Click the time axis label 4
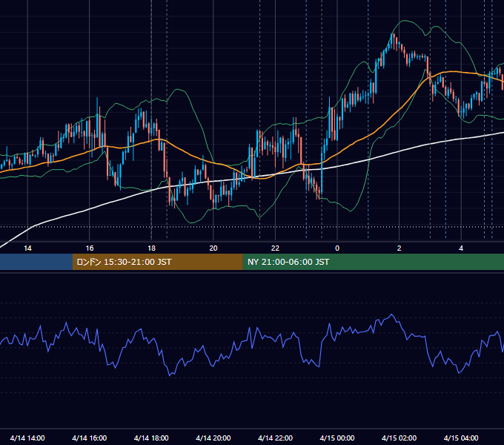Viewport: 504px width, 445px height. [461, 248]
